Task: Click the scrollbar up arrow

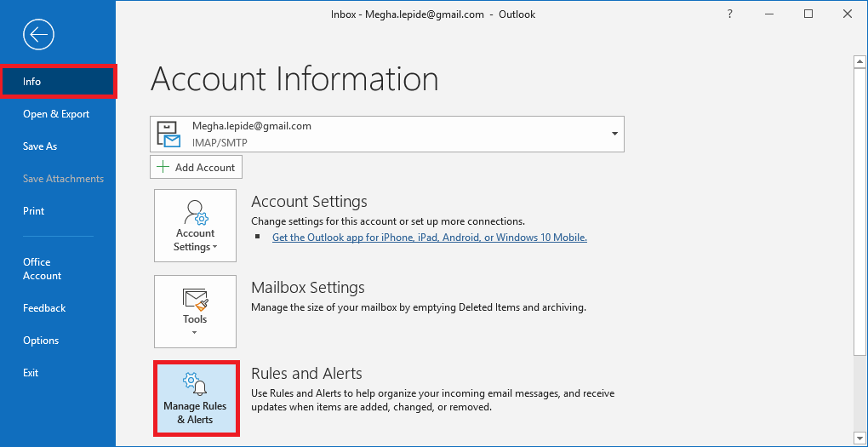Action: coord(859,61)
